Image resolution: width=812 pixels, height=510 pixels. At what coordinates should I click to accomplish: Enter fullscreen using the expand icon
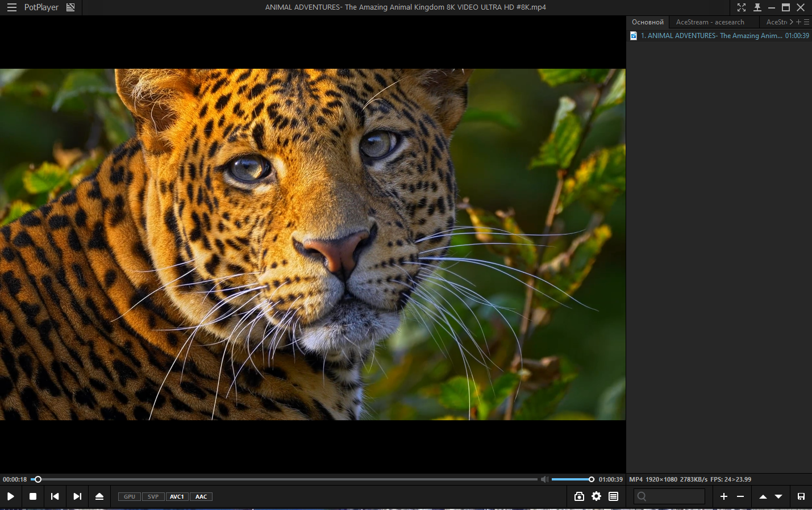click(x=741, y=7)
